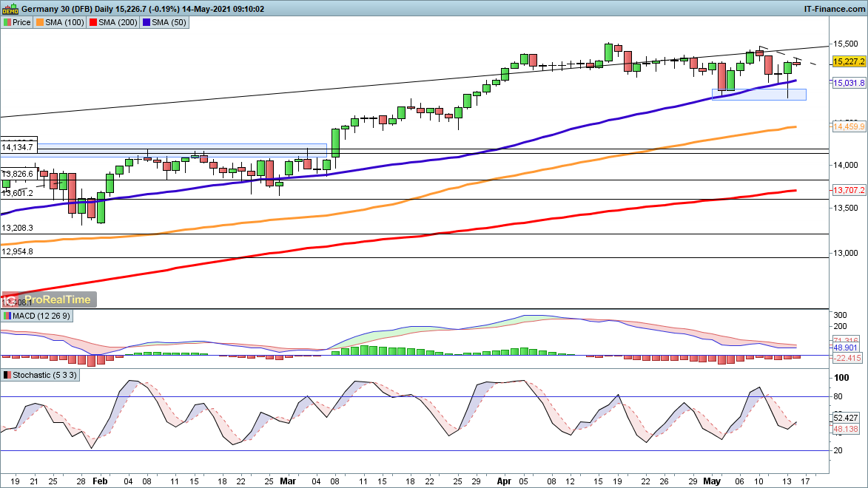Select the blue support rectangle near May candles
Viewport: 868px width, 488px height.
[x=758, y=95]
